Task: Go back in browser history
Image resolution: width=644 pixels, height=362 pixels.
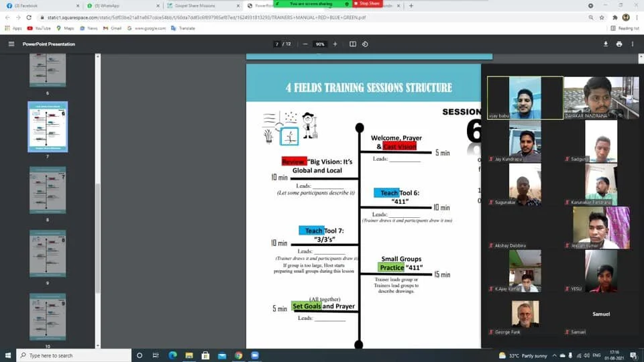Action: (7, 17)
